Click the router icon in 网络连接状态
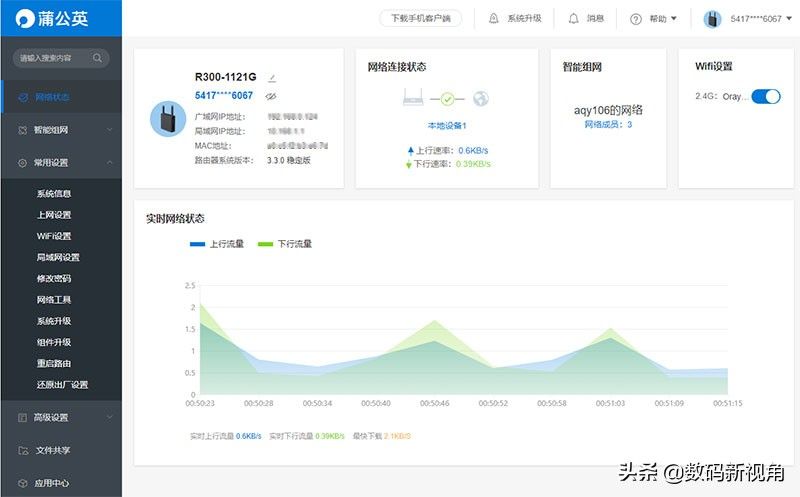 click(413, 97)
